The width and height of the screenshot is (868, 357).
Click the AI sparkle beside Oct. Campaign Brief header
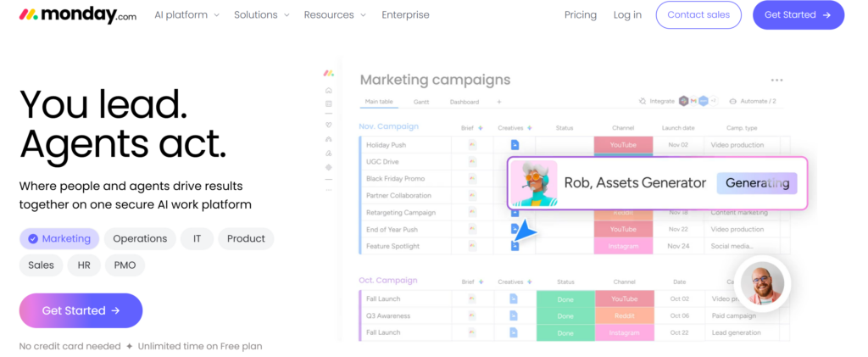click(481, 282)
